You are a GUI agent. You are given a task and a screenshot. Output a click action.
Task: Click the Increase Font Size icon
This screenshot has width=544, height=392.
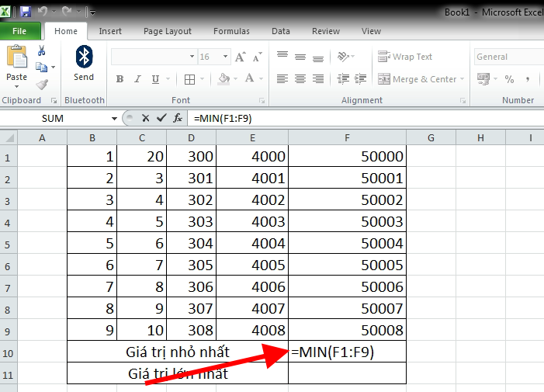pyautogui.click(x=241, y=57)
